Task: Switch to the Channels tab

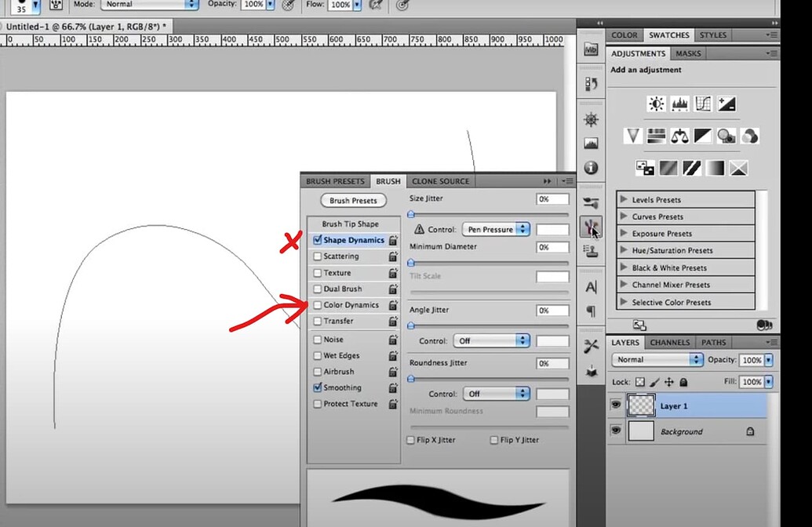Action: point(669,342)
